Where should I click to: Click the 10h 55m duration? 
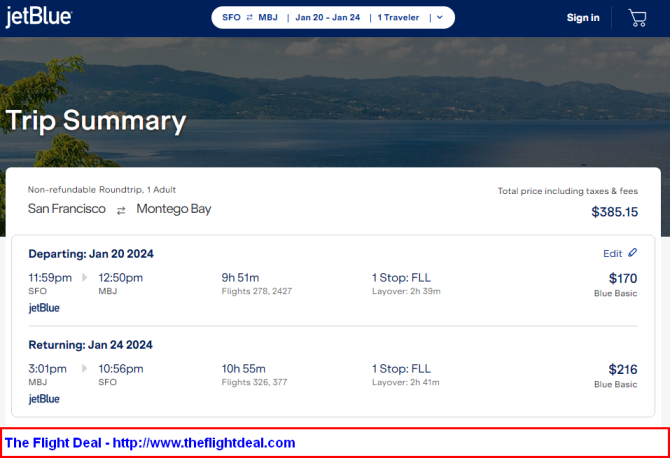[x=244, y=369]
